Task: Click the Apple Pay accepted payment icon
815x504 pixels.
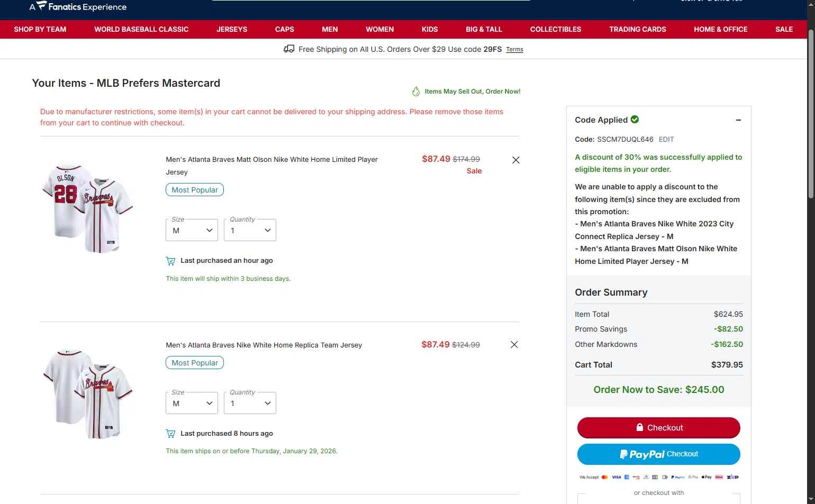Action: [707, 477]
